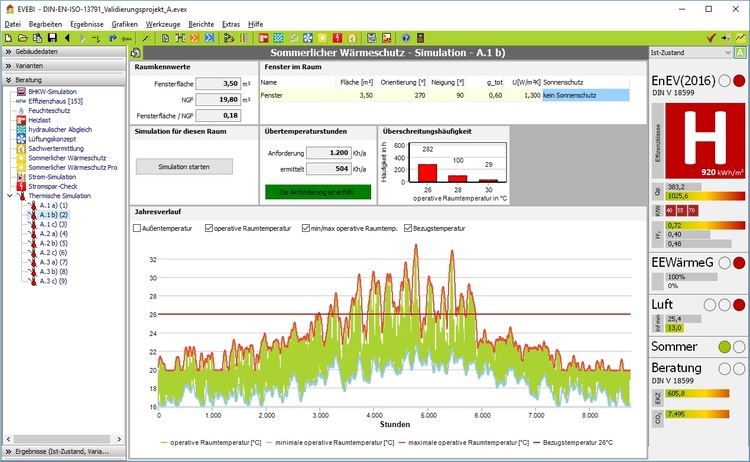
Task: Open the Werkzeuge menu
Action: pos(162,23)
